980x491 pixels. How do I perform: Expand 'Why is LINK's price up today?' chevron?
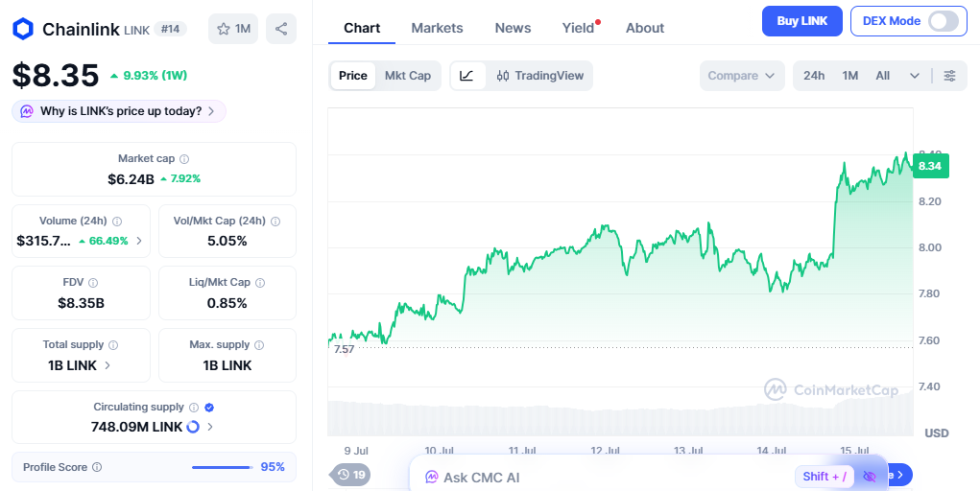pos(211,111)
